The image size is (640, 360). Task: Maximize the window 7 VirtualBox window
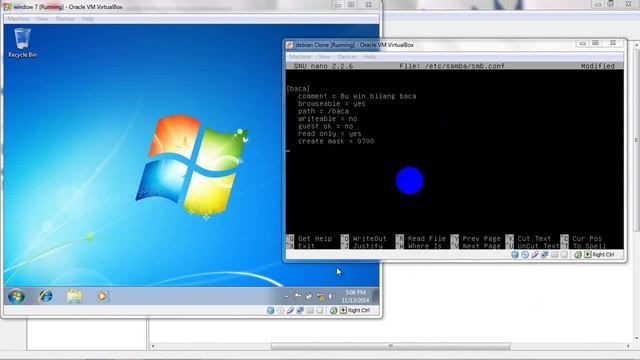[x=351, y=5]
